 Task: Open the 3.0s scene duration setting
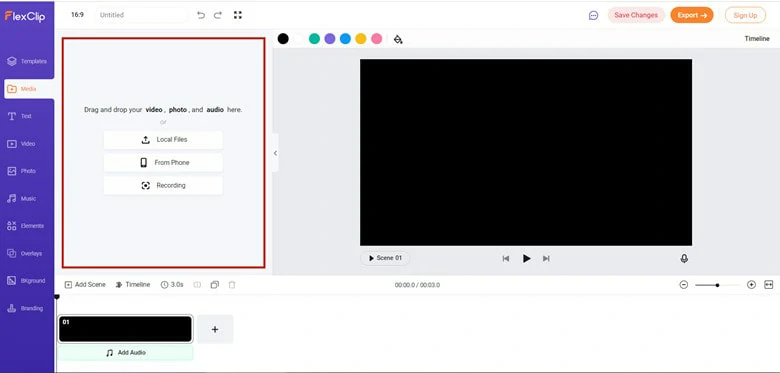tap(172, 285)
